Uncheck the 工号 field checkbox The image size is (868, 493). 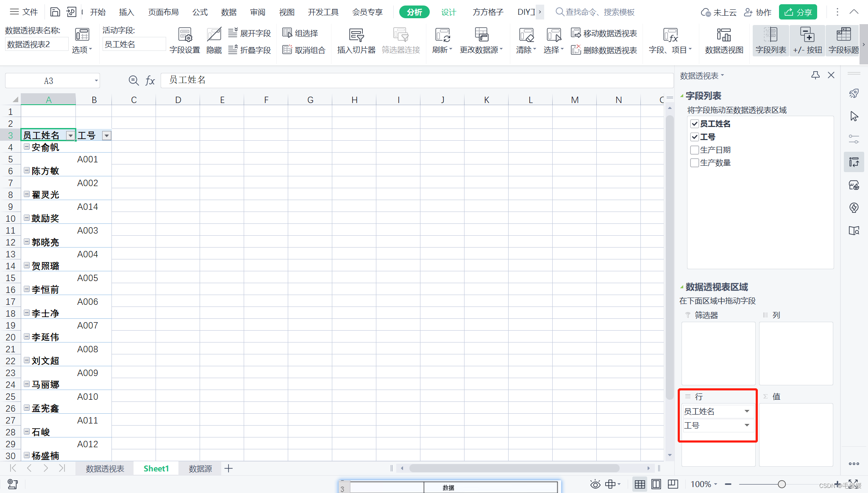coord(694,137)
